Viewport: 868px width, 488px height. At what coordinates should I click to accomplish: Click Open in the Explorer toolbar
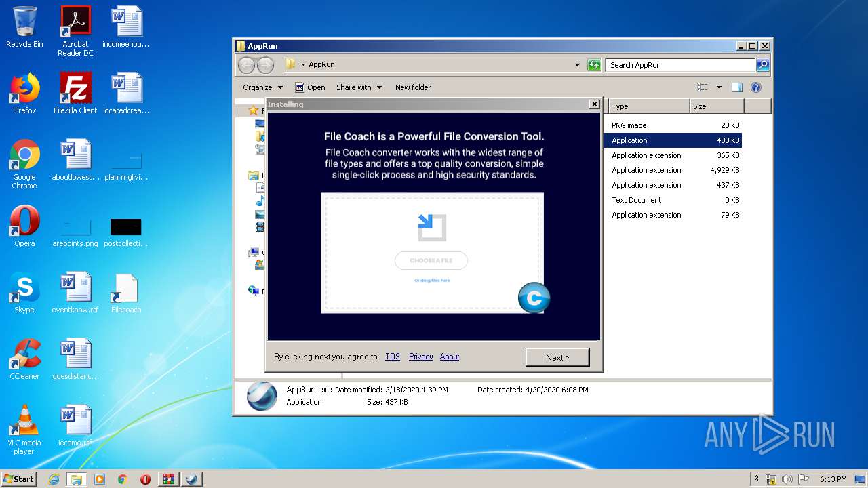point(310,87)
